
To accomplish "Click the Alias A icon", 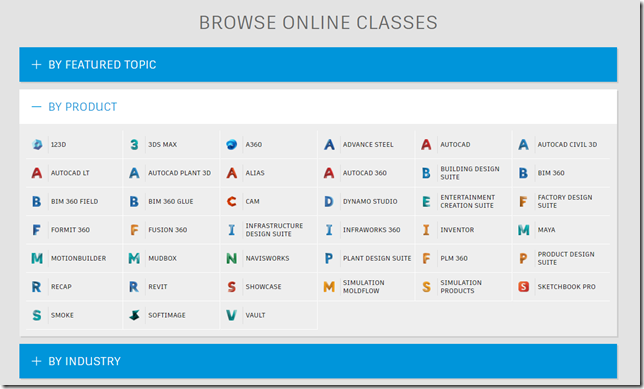I will [x=232, y=173].
